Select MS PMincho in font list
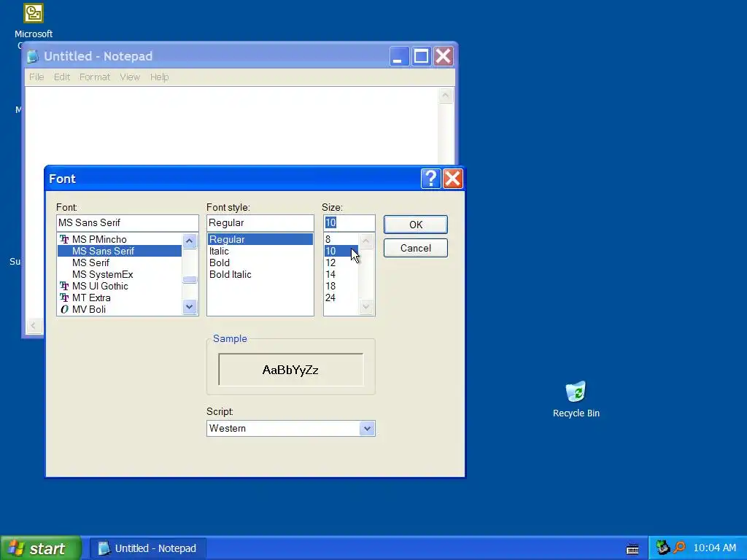Image resolution: width=747 pixels, height=560 pixels. (119, 239)
